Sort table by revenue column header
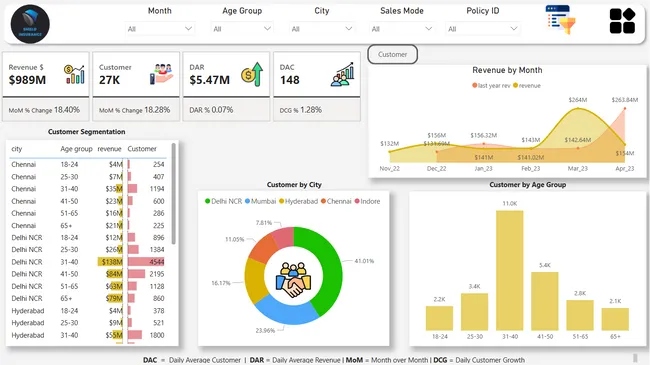This screenshot has width=650, height=365. (x=109, y=149)
